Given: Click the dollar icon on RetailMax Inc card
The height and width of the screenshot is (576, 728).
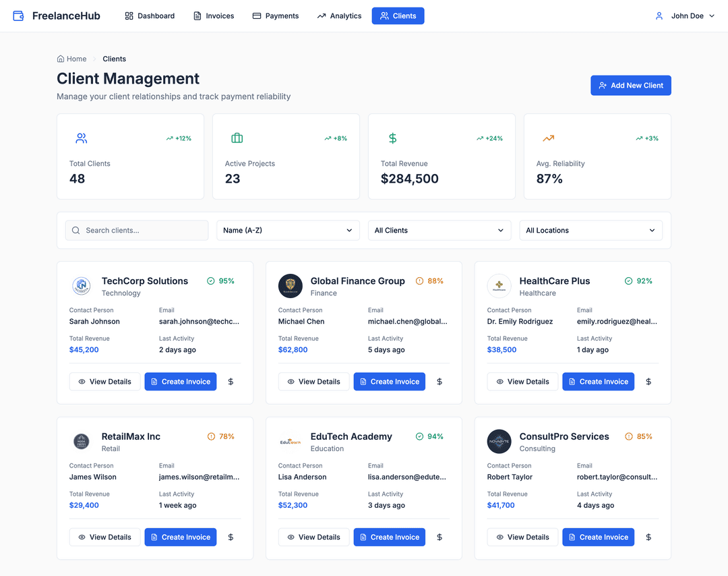Looking at the screenshot, I should click(x=231, y=538).
